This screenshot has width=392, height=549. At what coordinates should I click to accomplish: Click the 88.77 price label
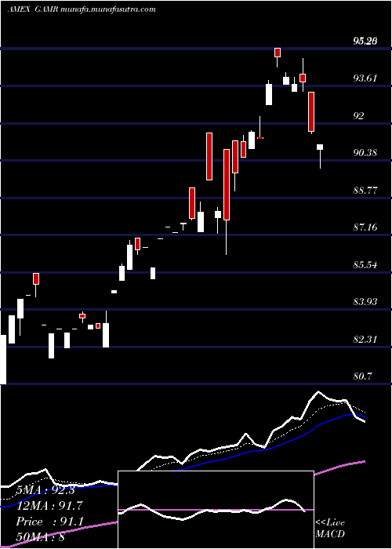pyautogui.click(x=365, y=190)
